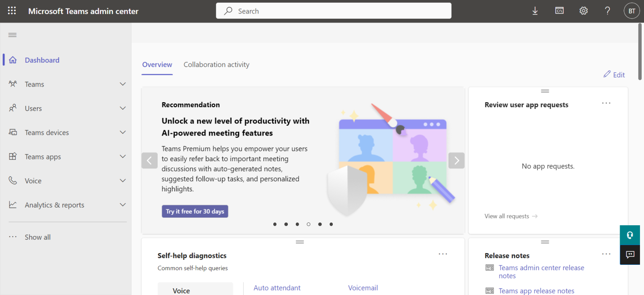Viewport: 644px width, 295px height.
Task: Click the Analytics & reports chart icon
Action: click(13, 204)
